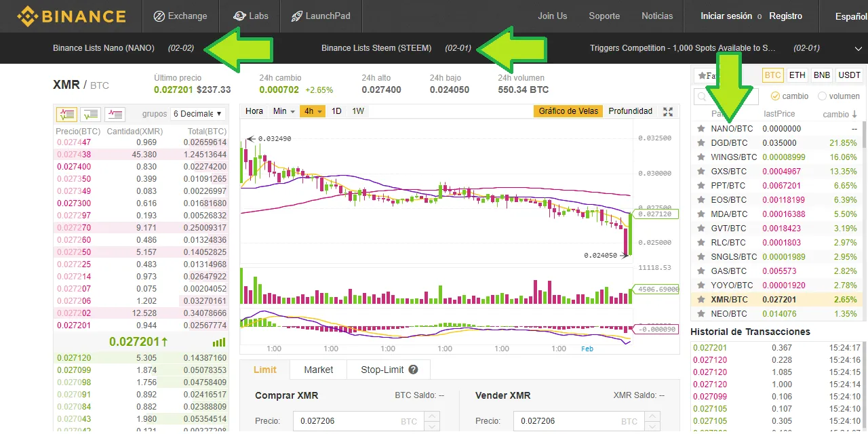Image resolution: width=868 pixels, height=434 pixels.
Task: Favorite the PPT/BTC star
Action: (x=701, y=185)
